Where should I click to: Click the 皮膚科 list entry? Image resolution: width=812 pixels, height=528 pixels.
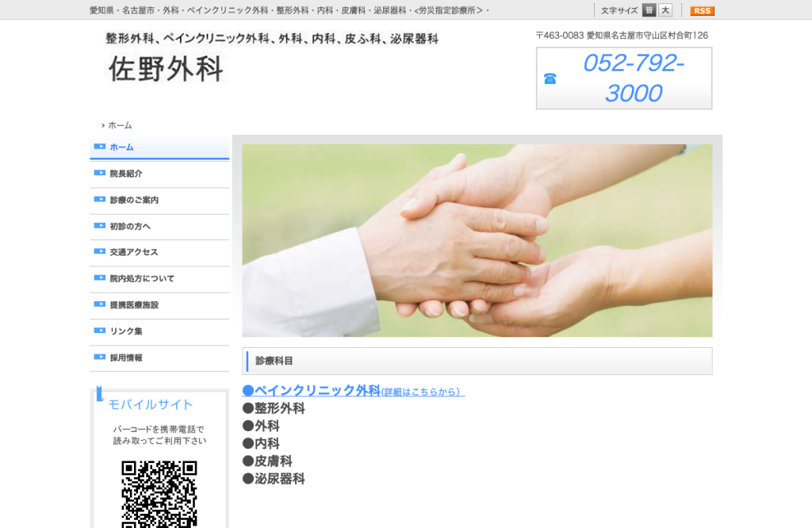coord(267,461)
